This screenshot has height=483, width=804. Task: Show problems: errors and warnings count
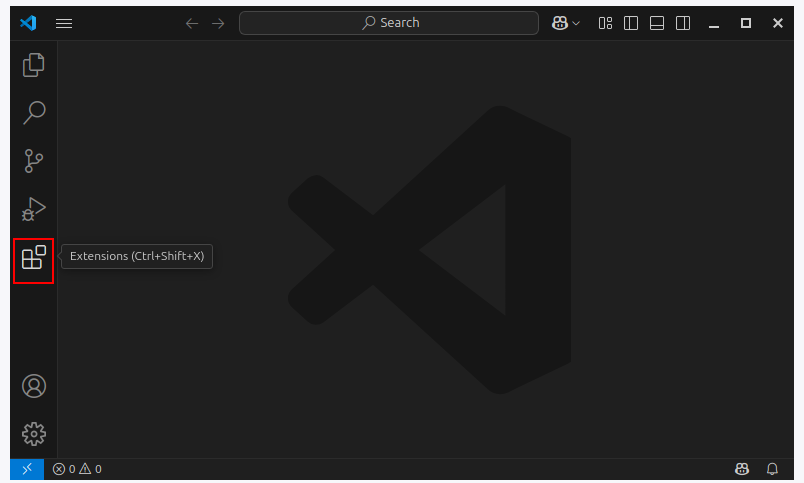(x=77, y=469)
